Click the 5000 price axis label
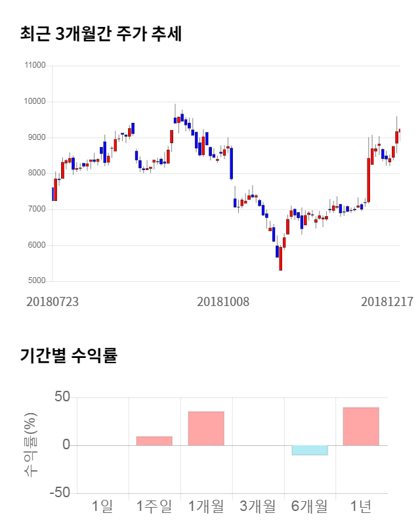 (37, 281)
